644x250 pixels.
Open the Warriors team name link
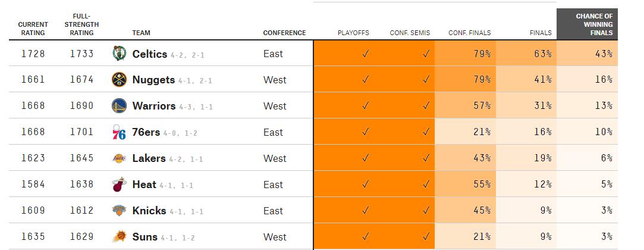point(154,106)
